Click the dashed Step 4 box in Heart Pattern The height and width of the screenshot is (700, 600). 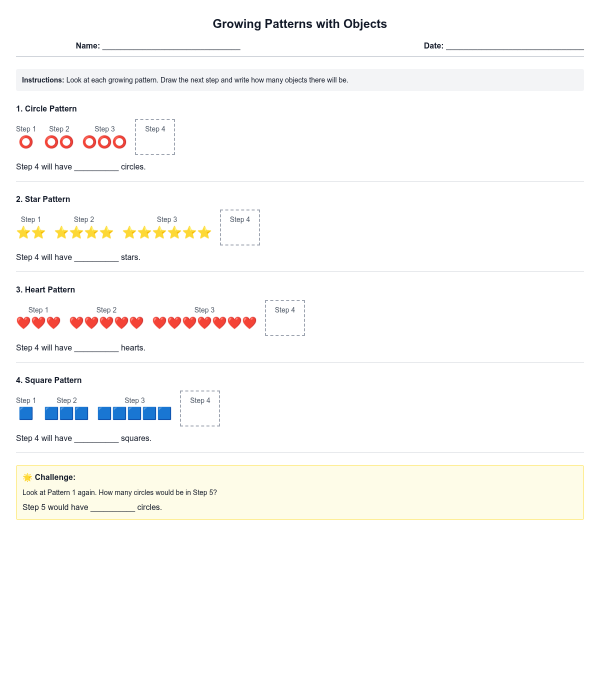tap(285, 318)
